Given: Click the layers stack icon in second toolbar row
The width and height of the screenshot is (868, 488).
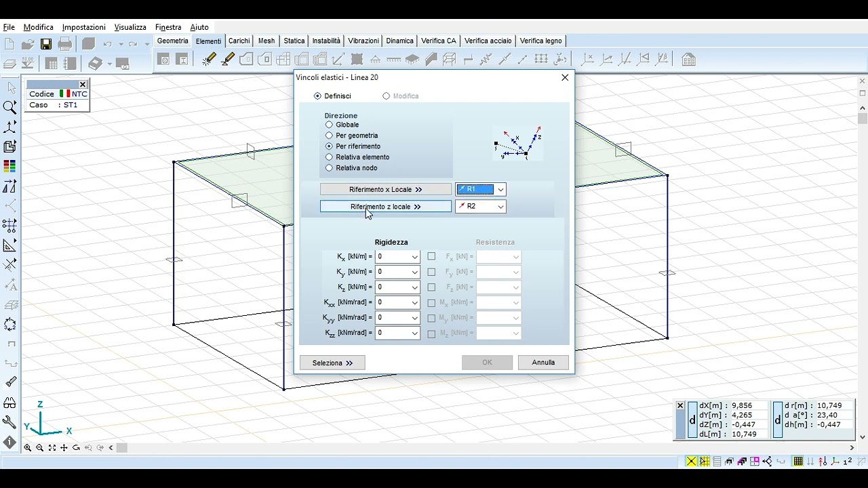Looking at the screenshot, I should click(x=10, y=64).
